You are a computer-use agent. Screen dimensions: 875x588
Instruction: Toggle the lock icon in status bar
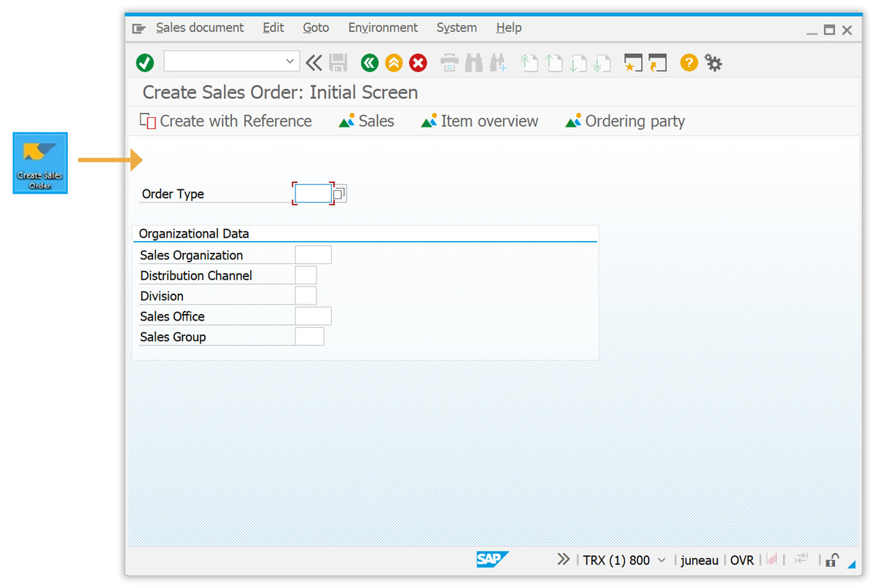point(832,560)
